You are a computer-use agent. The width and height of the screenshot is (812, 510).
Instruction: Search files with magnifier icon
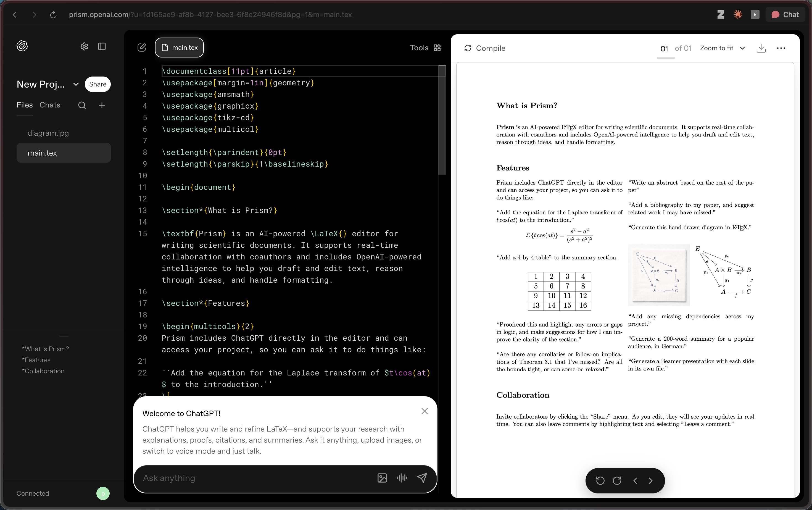point(82,105)
